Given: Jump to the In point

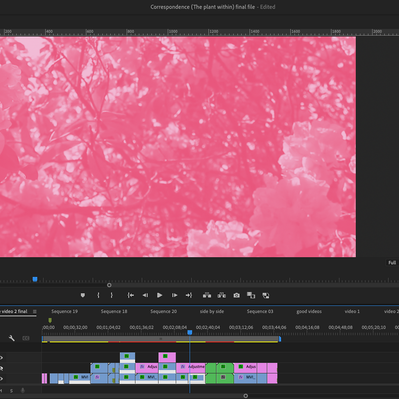Looking at the screenshot, I should pos(131,295).
